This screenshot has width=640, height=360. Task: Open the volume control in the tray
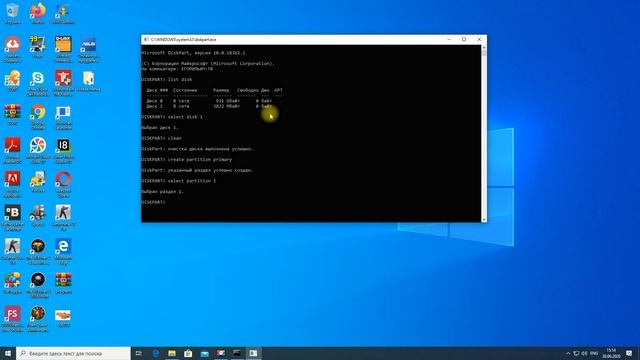(585, 353)
